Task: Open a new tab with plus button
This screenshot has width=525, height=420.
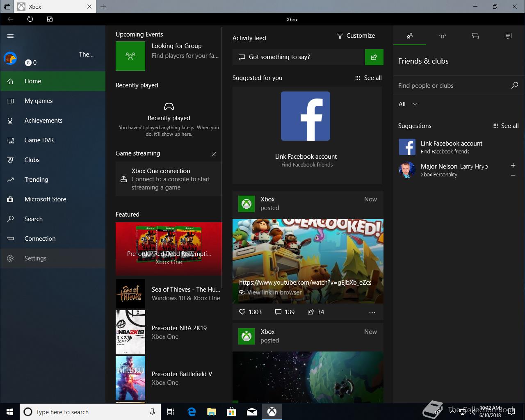Action: pyautogui.click(x=103, y=7)
